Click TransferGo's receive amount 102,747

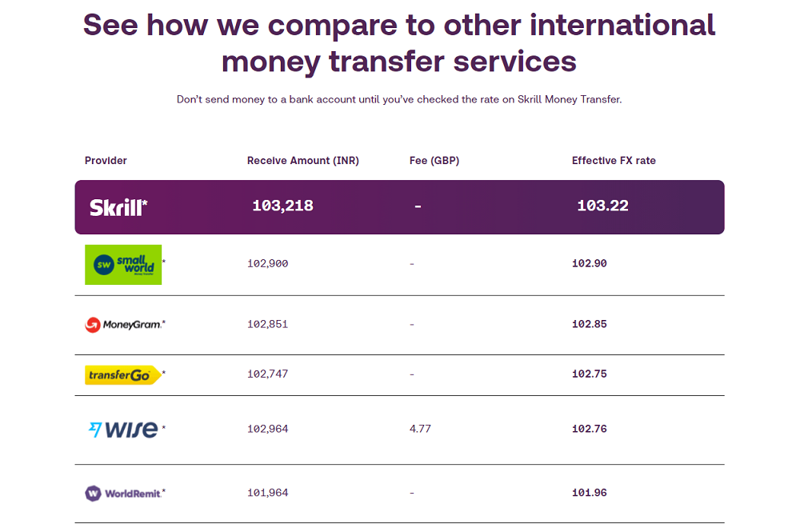(268, 374)
